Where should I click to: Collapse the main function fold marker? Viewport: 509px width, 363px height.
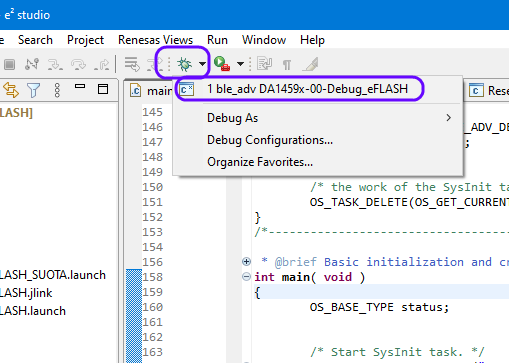pyautogui.click(x=246, y=277)
